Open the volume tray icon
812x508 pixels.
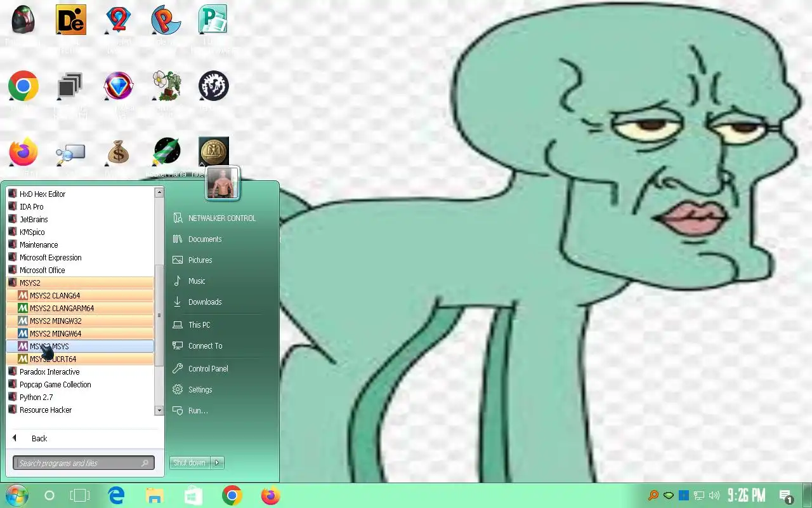[714, 495]
